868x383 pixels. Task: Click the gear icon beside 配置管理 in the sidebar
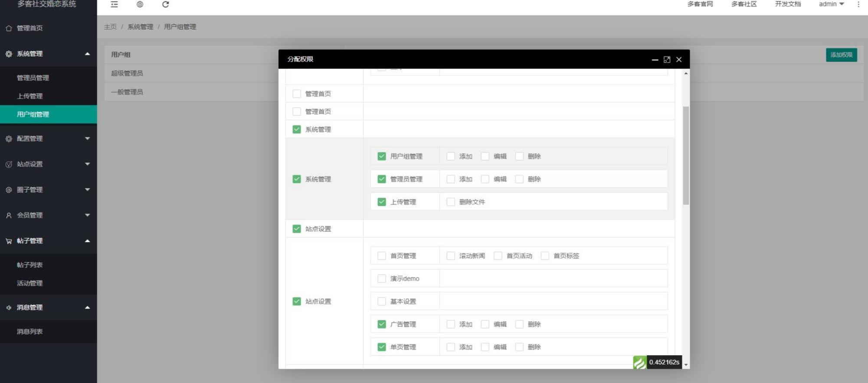pyautogui.click(x=9, y=139)
